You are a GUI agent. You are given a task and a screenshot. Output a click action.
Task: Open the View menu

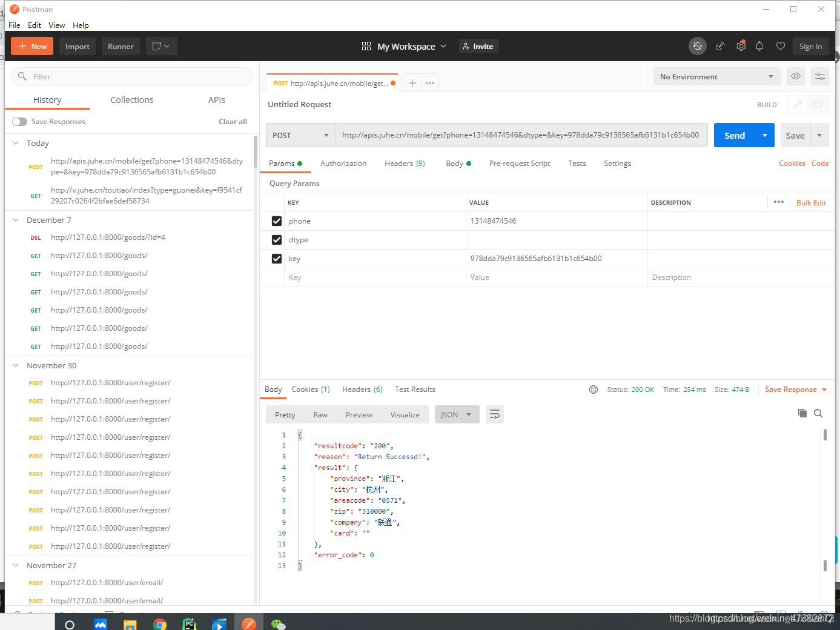[x=57, y=25]
